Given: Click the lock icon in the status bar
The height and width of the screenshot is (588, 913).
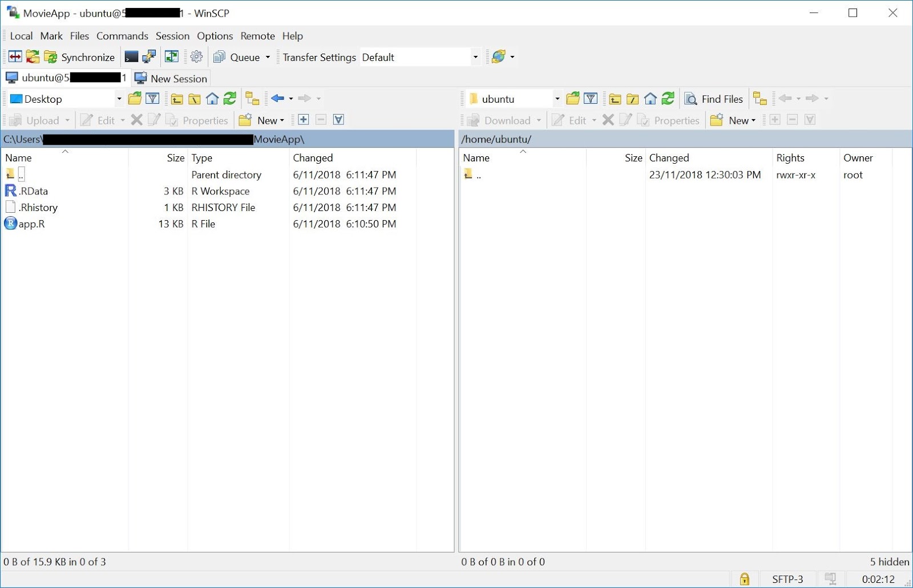Looking at the screenshot, I should pyautogui.click(x=744, y=579).
